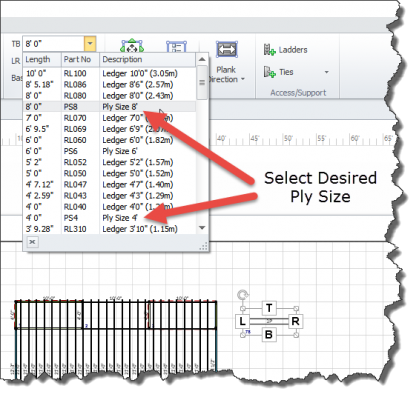The height and width of the screenshot is (400, 419).
Task: Choose Ledger 10'0" RL100 entry
Action: pyautogui.click(x=110, y=73)
